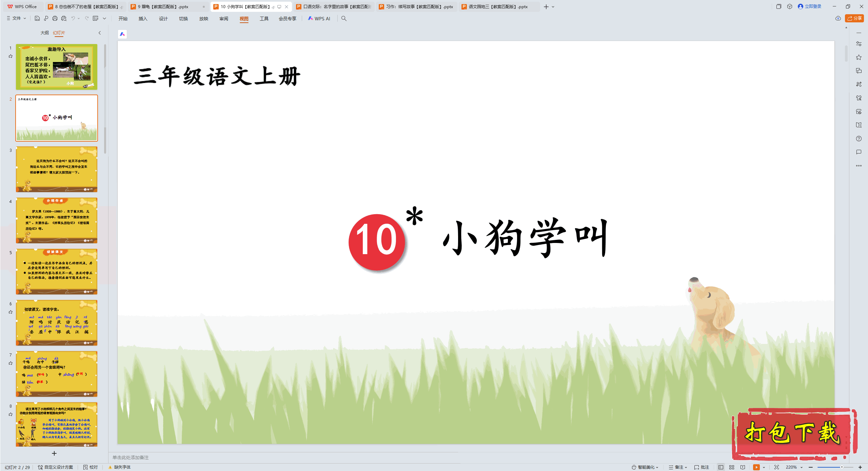Click the Print icon
Screen dimensions: 868x471
(55, 19)
